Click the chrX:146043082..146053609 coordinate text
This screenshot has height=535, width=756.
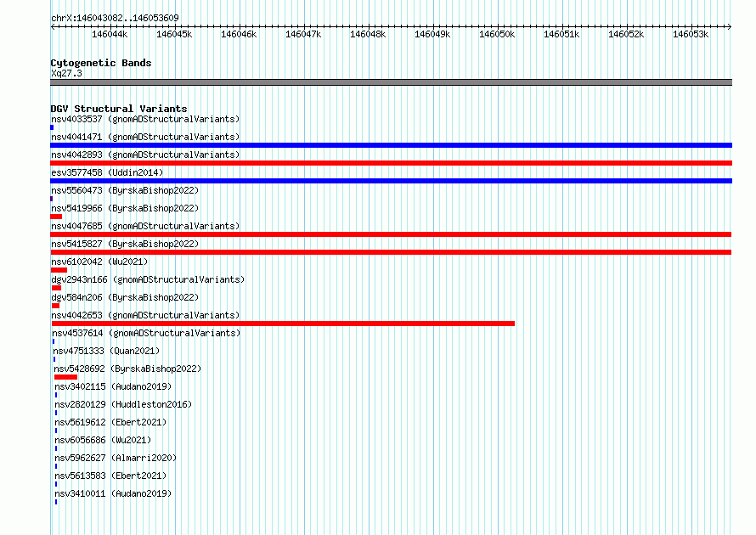coord(115,18)
